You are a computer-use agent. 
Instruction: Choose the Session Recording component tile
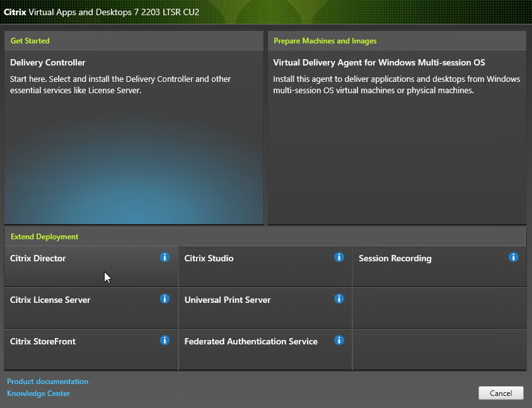[440, 266]
